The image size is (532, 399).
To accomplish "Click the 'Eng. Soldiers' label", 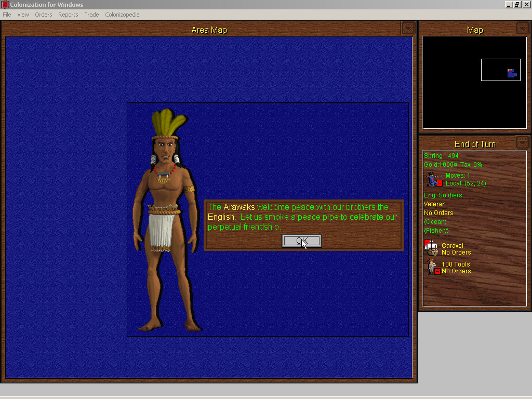I will (443, 195).
